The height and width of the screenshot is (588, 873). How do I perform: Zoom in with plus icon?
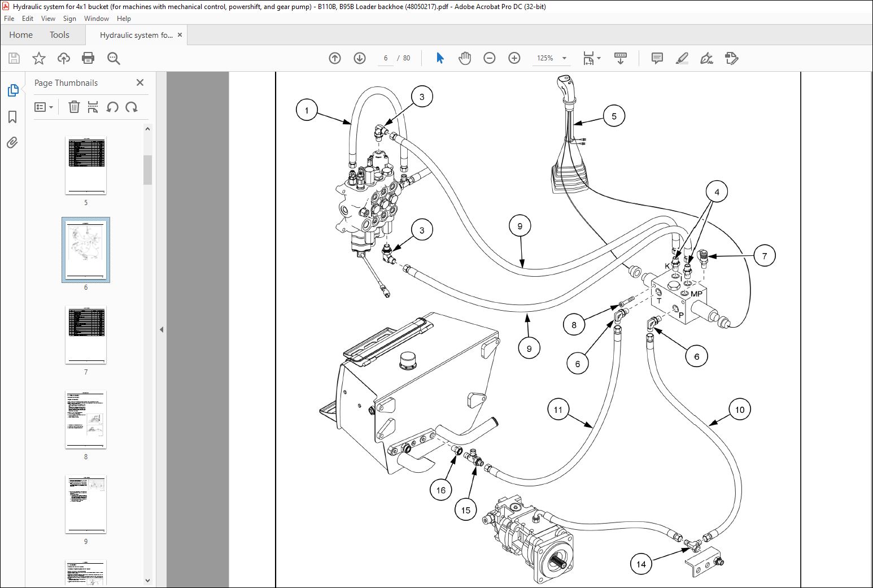click(514, 58)
